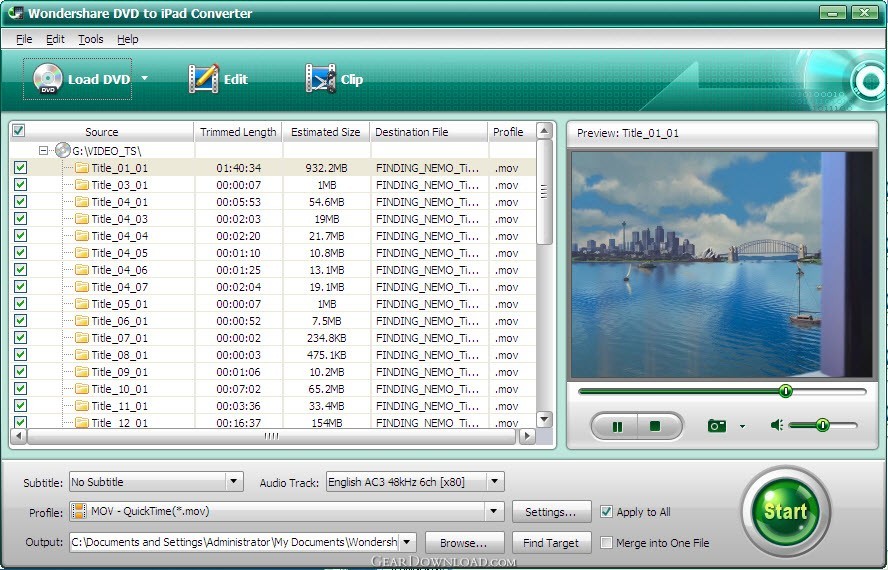Image resolution: width=888 pixels, height=570 pixels.
Task: Click the folder icon for Title_04_01
Action: (x=82, y=202)
